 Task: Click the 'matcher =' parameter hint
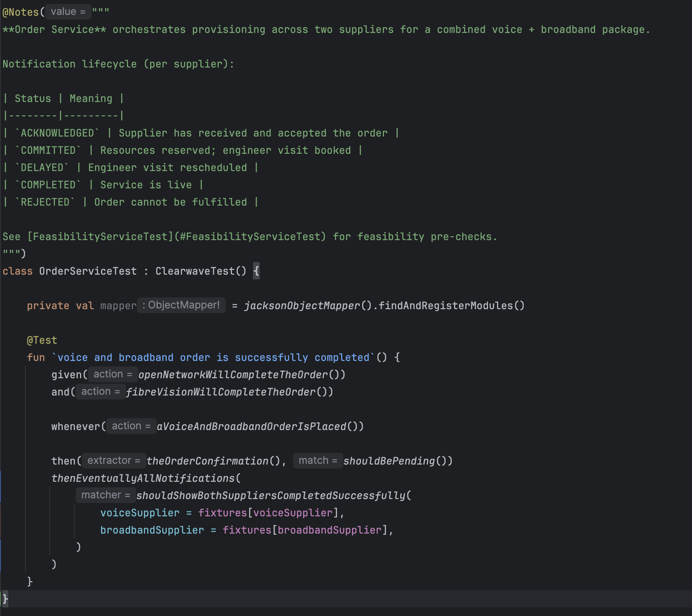pos(106,495)
